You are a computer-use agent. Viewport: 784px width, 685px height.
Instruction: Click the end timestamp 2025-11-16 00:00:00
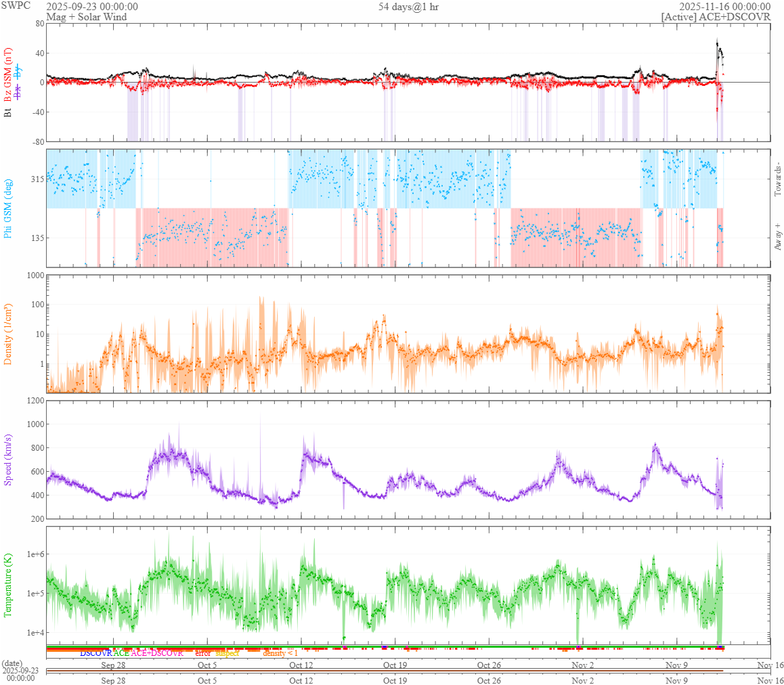(x=724, y=7)
